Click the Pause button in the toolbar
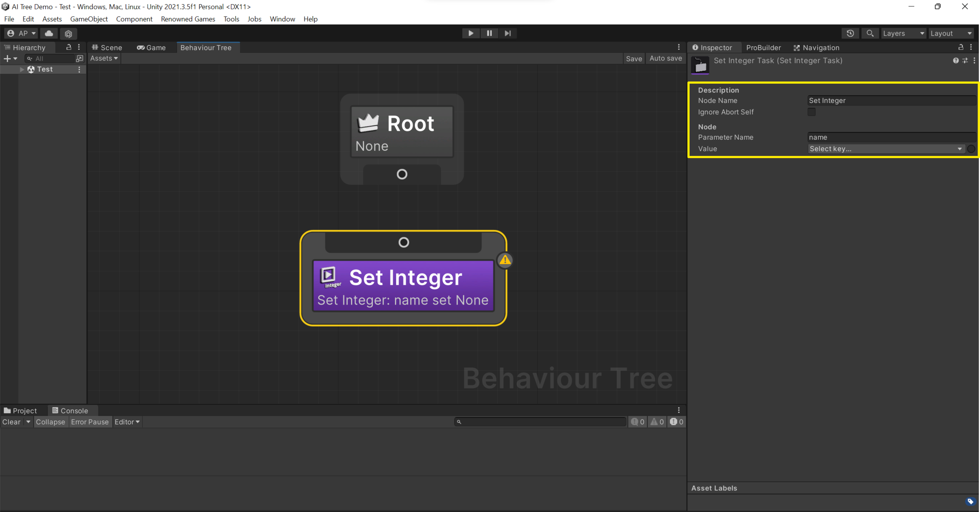Screen dimensions: 980x512 click(489, 33)
